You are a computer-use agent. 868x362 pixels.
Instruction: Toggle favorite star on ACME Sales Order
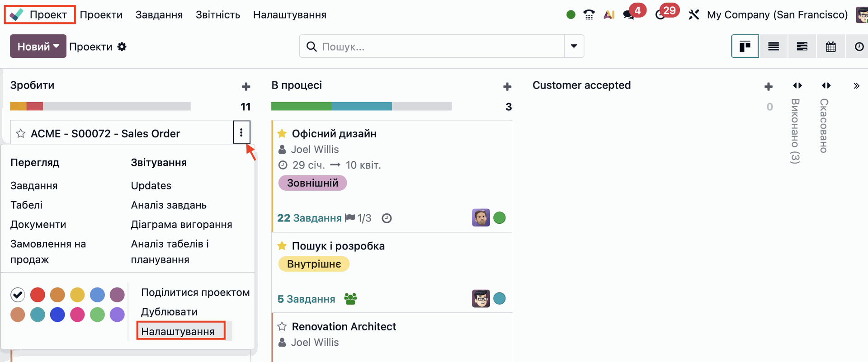pyautogui.click(x=21, y=133)
